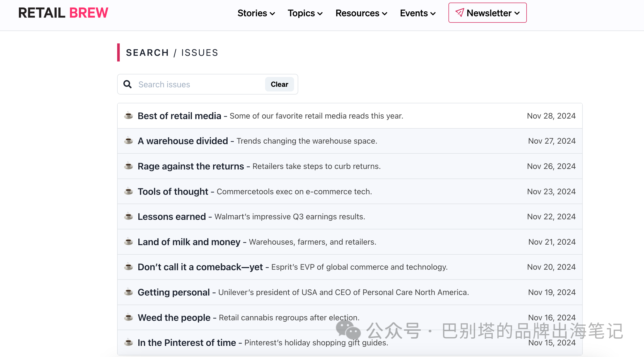The height and width of the screenshot is (357, 644).
Task: Click coffee cup icon beside A warehouse divided
Action: pyautogui.click(x=129, y=141)
